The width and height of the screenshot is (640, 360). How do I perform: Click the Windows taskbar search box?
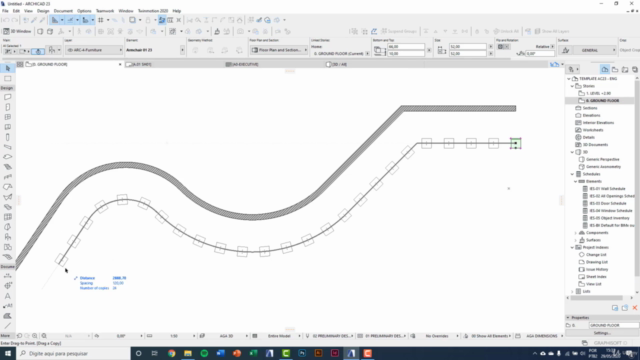tap(73, 353)
